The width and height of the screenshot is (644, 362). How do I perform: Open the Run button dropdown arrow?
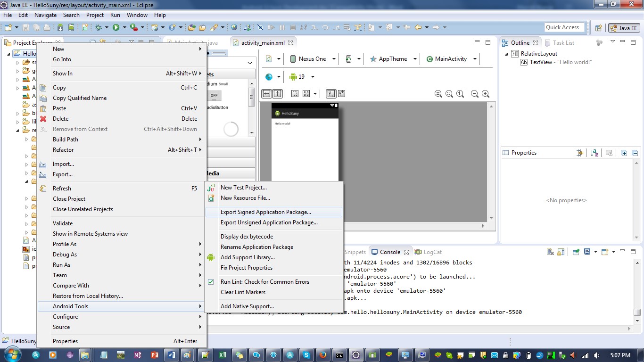click(x=124, y=27)
